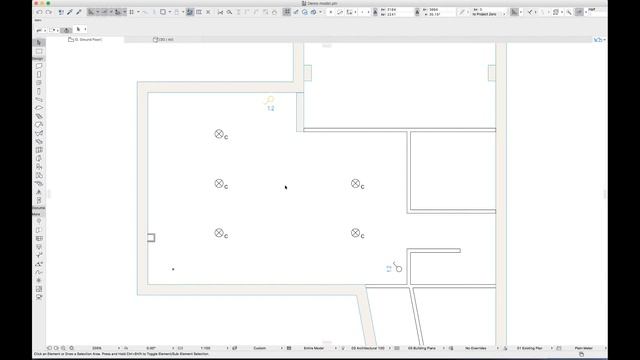Screen dimensions: 640x360
Task: Choose the Stair tool in toolbox
Action: [39, 116]
